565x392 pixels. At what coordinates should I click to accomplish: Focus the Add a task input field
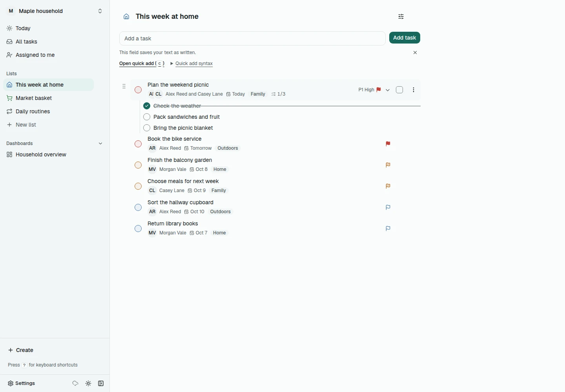pos(252,38)
